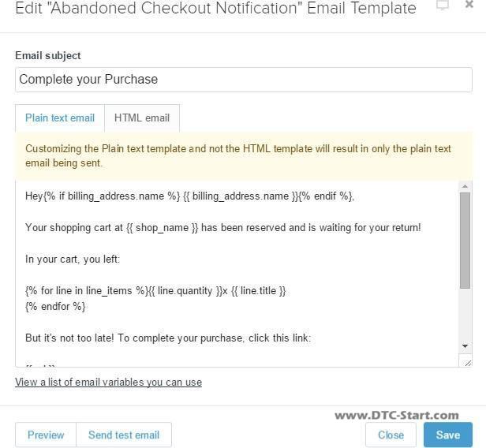Switch to the HTML email tab
Screen dimensions: 486x448
142,118
